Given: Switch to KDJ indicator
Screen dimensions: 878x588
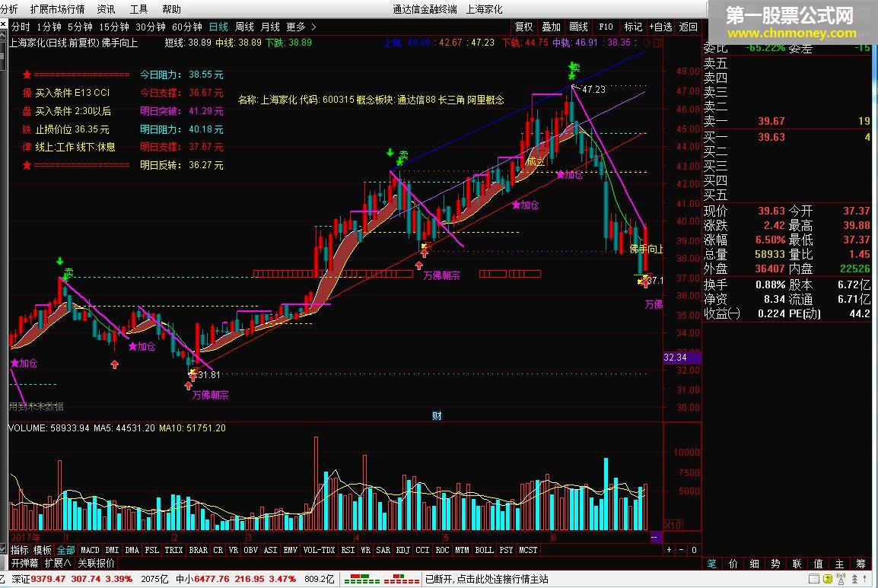Looking at the screenshot, I should tap(403, 550).
